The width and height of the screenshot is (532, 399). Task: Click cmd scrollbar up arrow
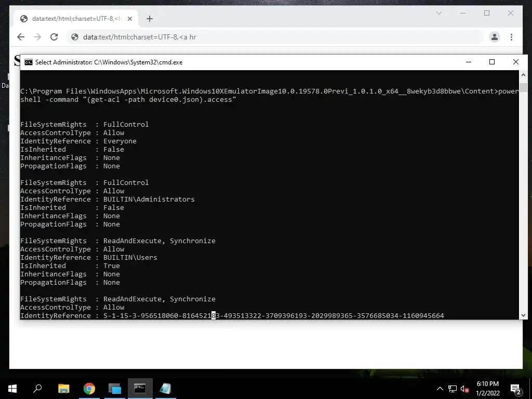[x=523, y=75]
